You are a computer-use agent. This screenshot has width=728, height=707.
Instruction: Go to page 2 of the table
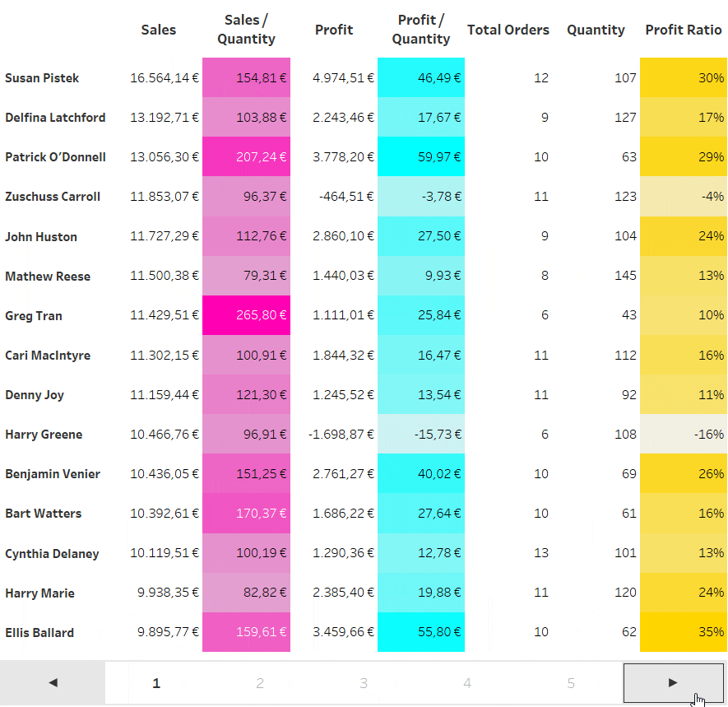click(260, 682)
